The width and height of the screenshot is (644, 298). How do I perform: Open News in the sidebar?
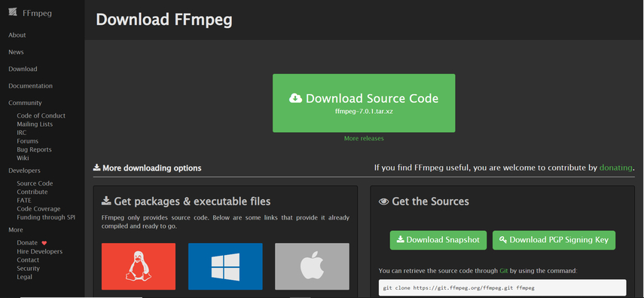16,52
